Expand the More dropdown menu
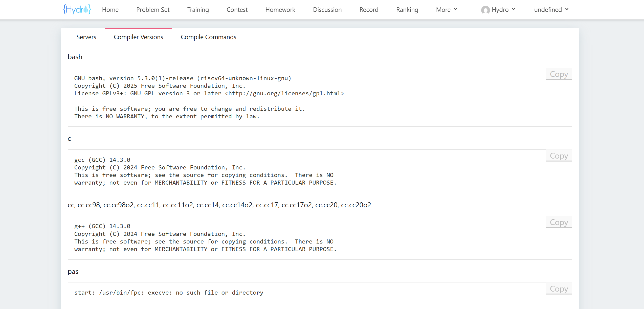The image size is (644, 309). click(447, 10)
